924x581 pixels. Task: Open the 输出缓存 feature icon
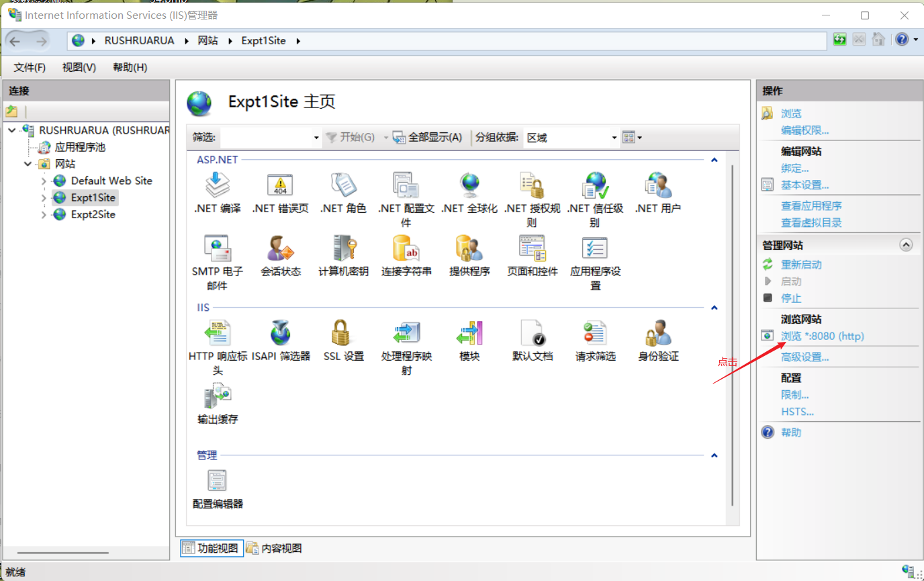pos(218,396)
